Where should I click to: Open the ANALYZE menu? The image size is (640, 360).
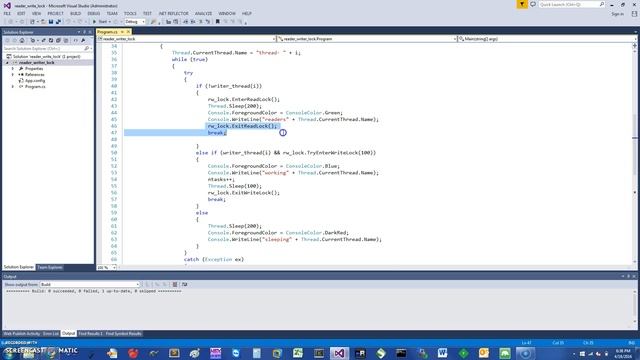point(203,13)
